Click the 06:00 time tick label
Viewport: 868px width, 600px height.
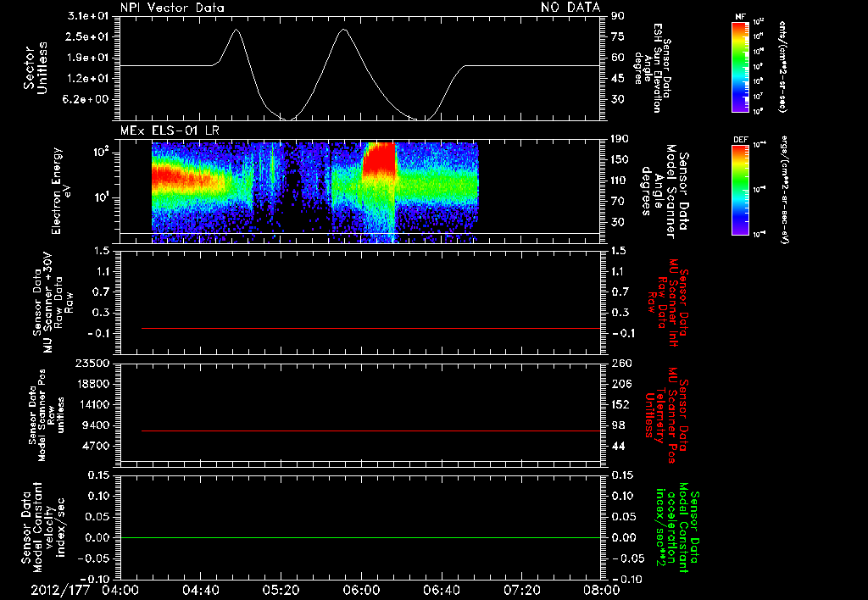click(361, 590)
